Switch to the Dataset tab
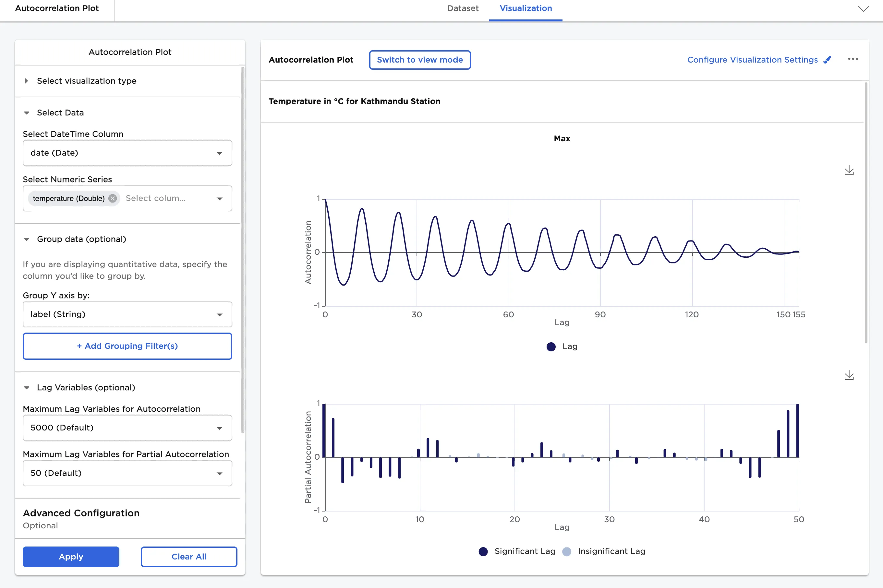Viewport: 883px width, 588px height. (x=462, y=9)
